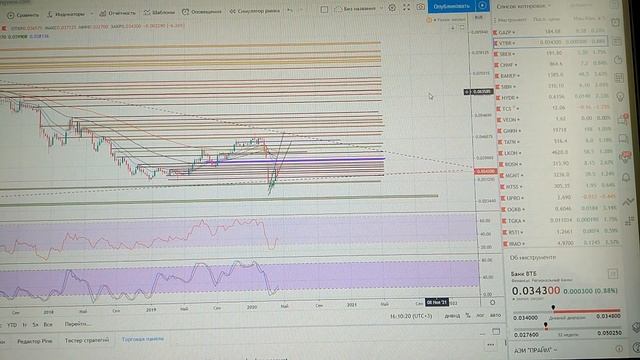
Task: Open the Trading Panel tab
Action: tap(142, 339)
